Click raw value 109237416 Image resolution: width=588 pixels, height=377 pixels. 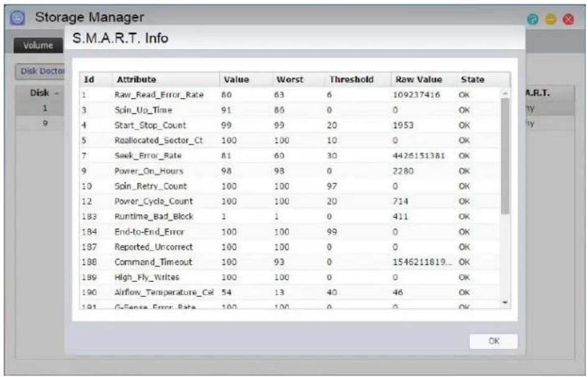click(416, 95)
